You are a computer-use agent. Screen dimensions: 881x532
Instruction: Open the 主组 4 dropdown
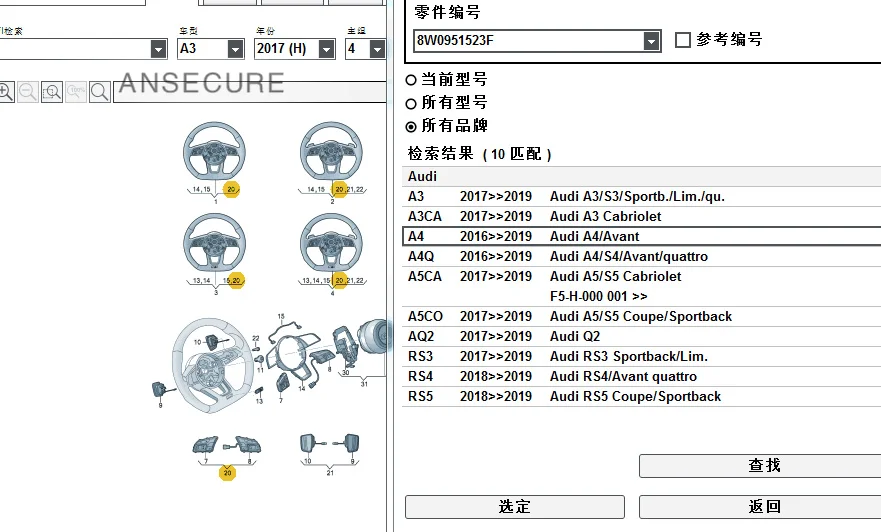(x=378, y=49)
